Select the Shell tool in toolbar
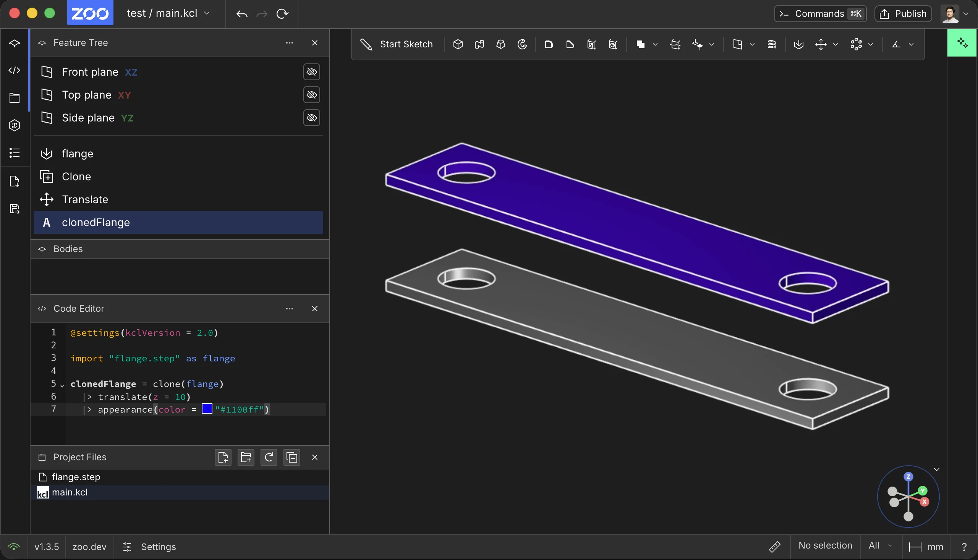The image size is (978, 560). [x=592, y=44]
